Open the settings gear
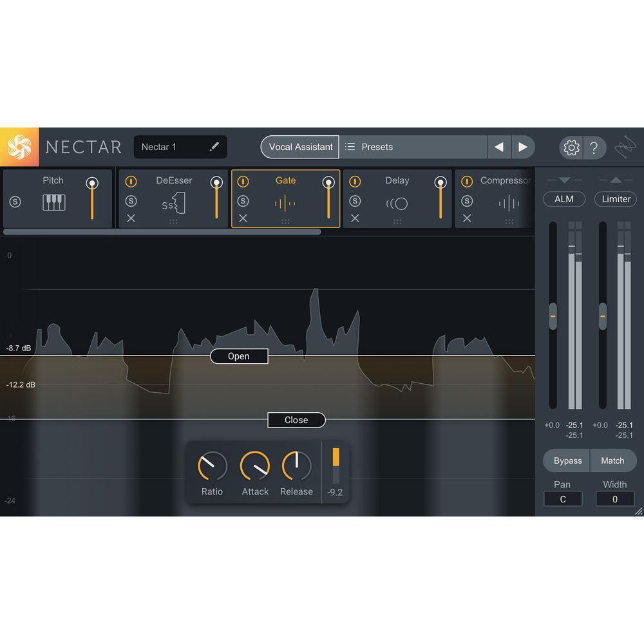Viewport: 644px width, 644px height. [x=571, y=147]
